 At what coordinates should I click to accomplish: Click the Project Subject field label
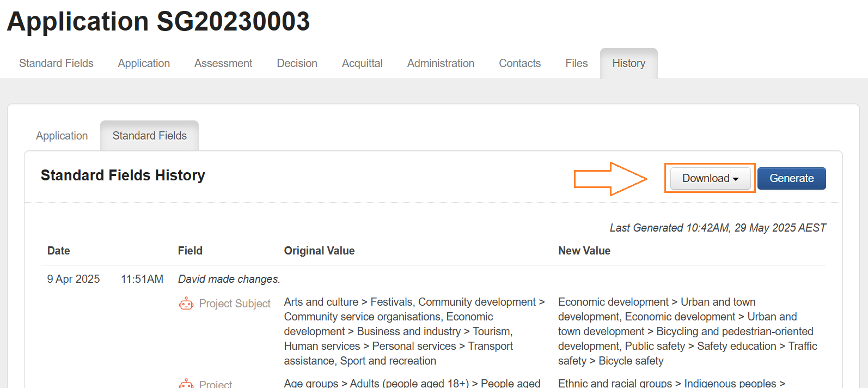click(x=235, y=304)
